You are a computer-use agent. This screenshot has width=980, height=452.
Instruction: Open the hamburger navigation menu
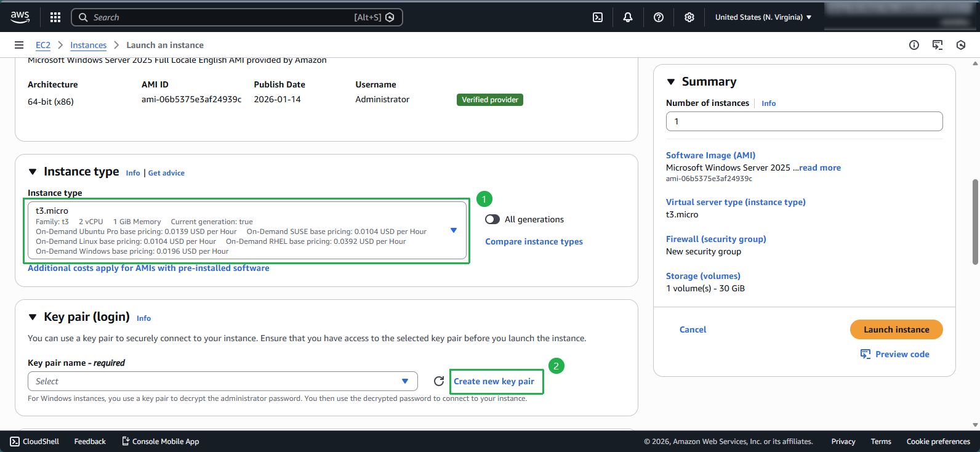tap(19, 45)
